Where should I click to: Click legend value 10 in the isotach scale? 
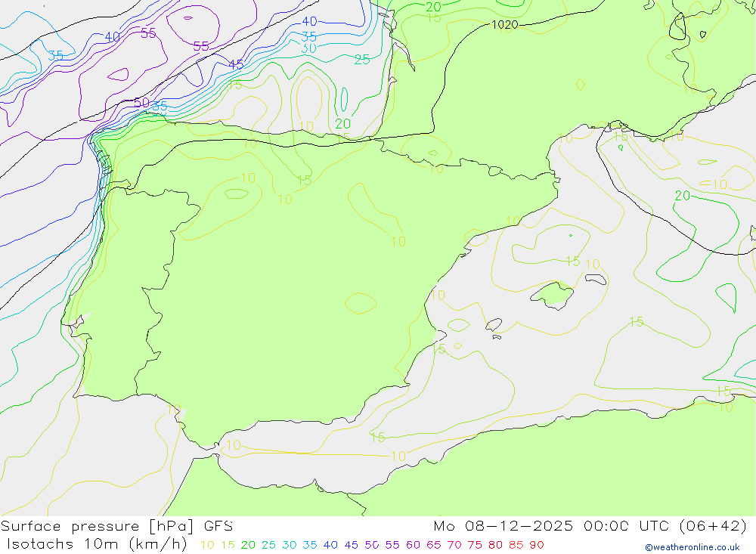pyautogui.click(x=207, y=545)
